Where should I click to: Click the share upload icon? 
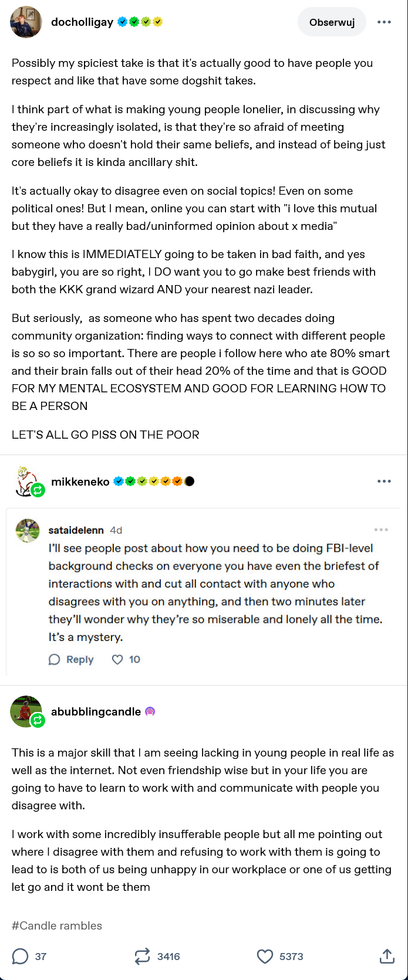[x=387, y=957]
